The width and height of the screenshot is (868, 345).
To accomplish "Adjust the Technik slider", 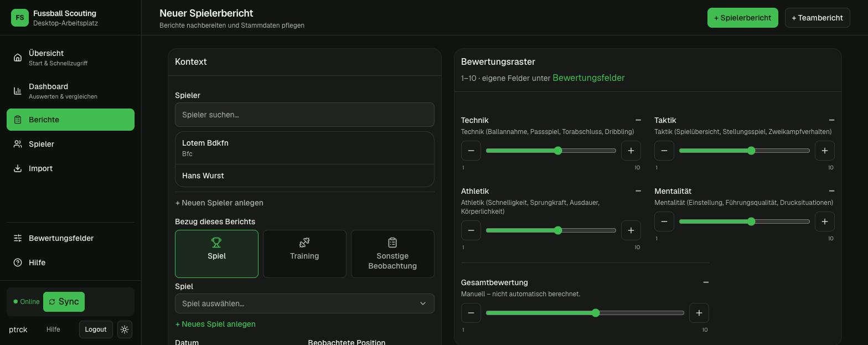I will point(551,151).
